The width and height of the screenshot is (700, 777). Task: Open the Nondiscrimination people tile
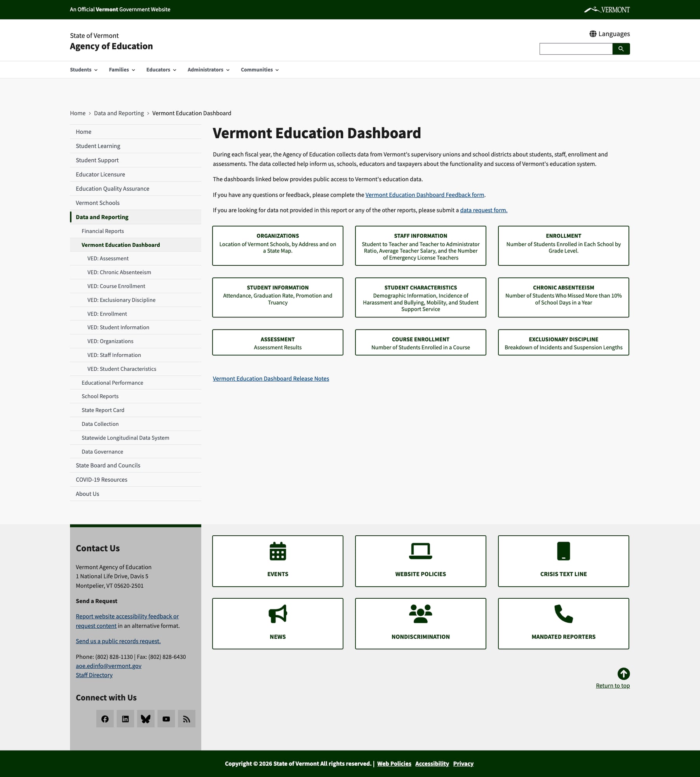(x=421, y=624)
